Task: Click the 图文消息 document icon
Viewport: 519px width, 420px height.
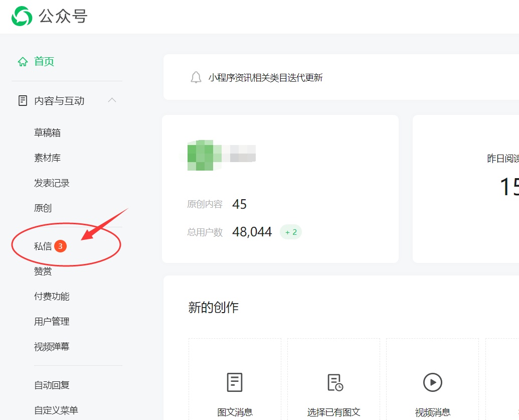Action: coord(235,382)
